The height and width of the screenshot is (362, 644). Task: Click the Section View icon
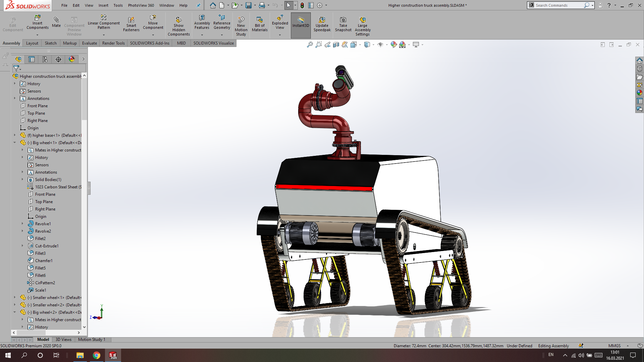pyautogui.click(x=336, y=45)
